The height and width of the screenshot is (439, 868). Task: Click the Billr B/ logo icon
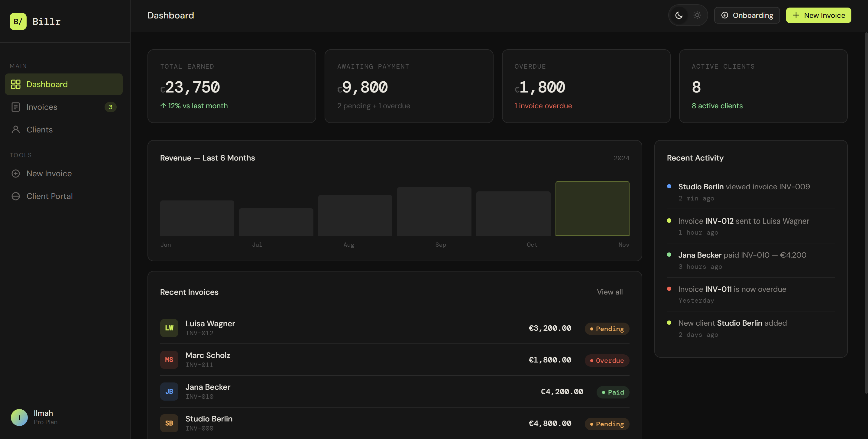click(18, 21)
